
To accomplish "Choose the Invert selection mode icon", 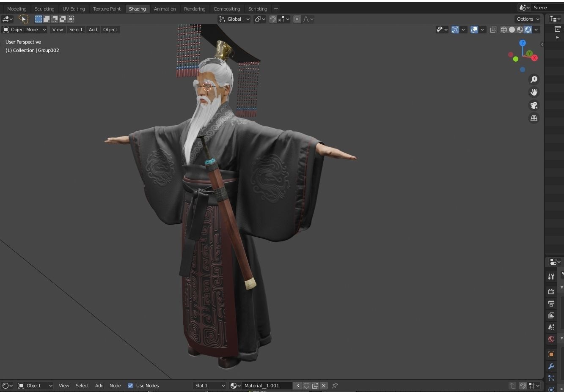I will (x=63, y=19).
